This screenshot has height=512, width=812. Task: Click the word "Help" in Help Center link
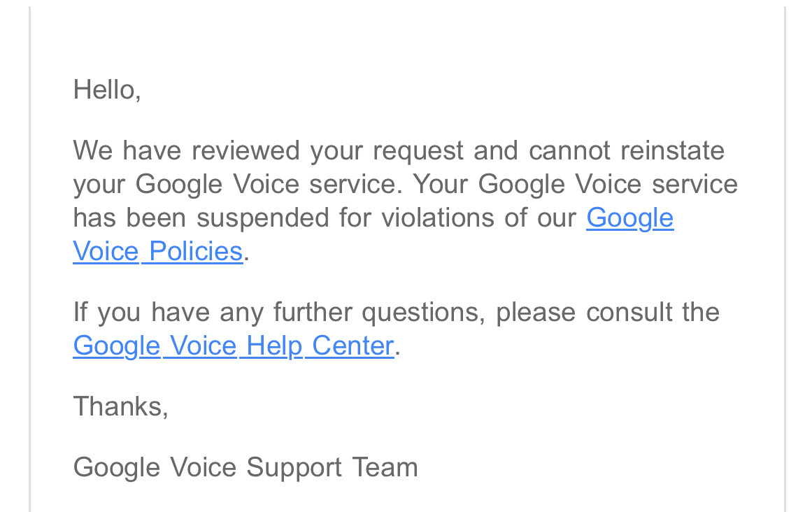pos(274,346)
